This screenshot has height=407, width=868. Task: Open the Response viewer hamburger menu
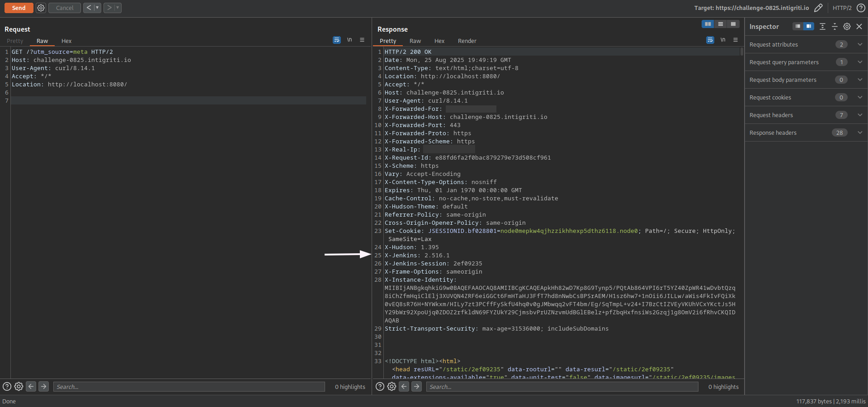736,40
